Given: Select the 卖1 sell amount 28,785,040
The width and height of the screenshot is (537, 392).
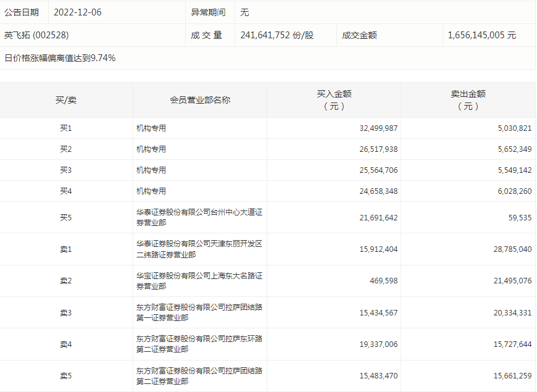Looking at the screenshot, I should [512, 249].
